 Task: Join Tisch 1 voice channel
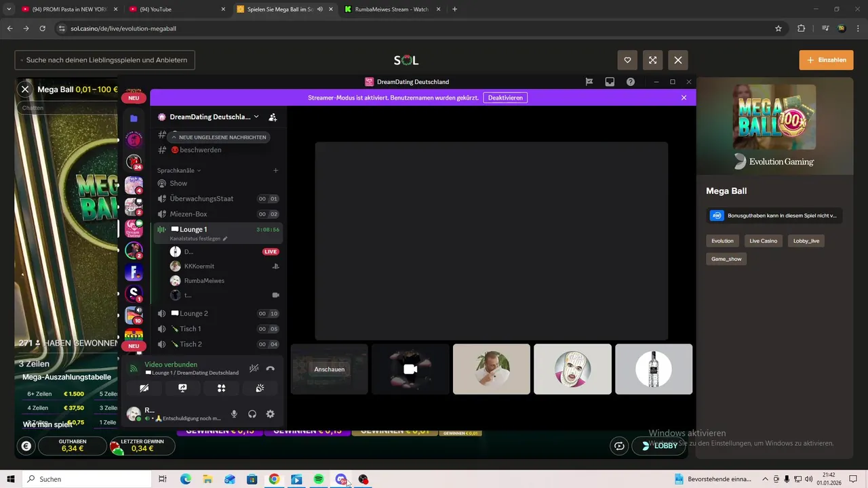pyautogui.click(x=217, y=329)
